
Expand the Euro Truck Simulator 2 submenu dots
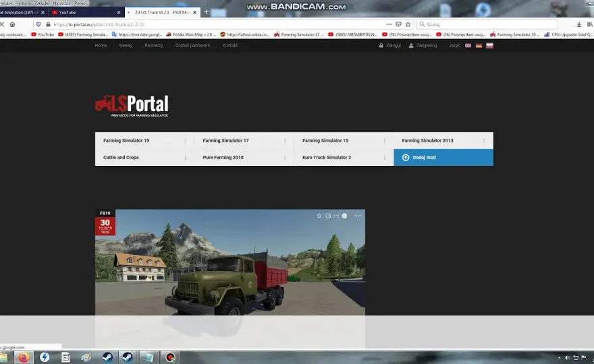[x=385, y=158]
